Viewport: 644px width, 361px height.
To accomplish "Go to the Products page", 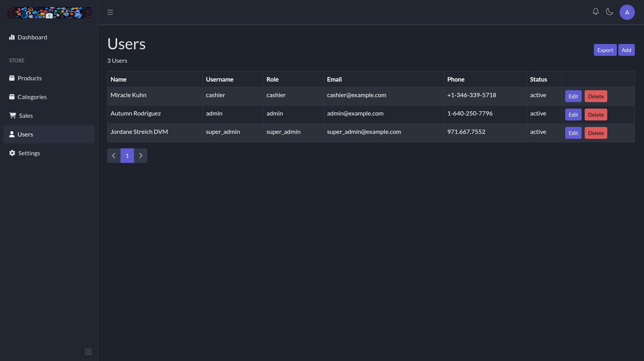I will point(29,78).
